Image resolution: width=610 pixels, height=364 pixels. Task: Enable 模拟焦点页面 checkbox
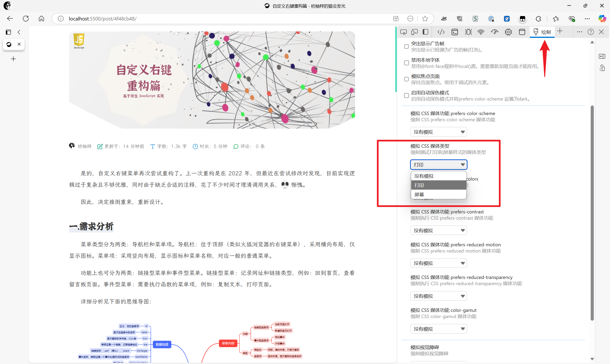tap(407, 79)
